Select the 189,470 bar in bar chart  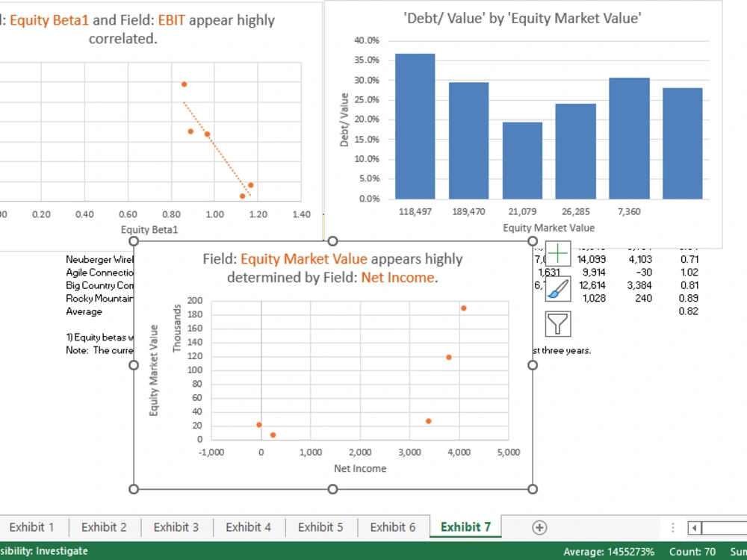468,140
